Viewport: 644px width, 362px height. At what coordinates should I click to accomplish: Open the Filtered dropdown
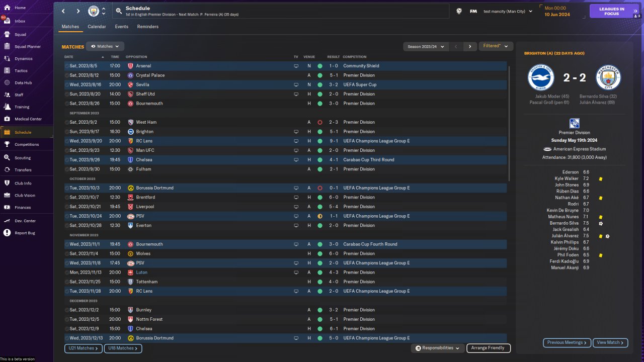(496, 46)
